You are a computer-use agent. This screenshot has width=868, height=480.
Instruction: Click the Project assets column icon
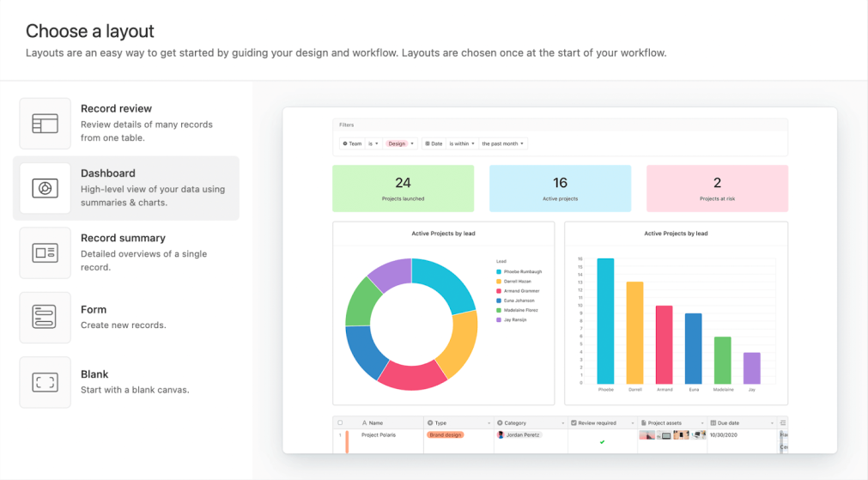point(644,422)
